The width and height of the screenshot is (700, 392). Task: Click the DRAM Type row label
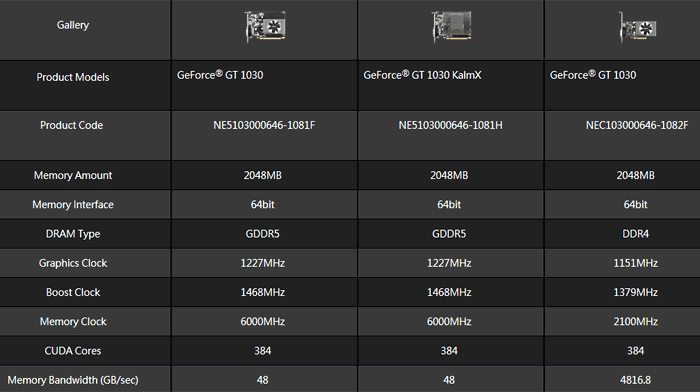coord(73,234)
